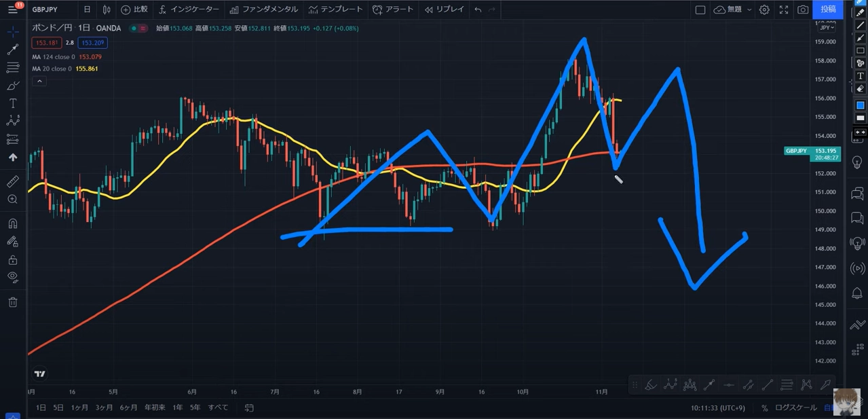This screenshot has width=868, height=419.
Task: Collapse the indicator legend with chevron
Action: tap(39, 81)
